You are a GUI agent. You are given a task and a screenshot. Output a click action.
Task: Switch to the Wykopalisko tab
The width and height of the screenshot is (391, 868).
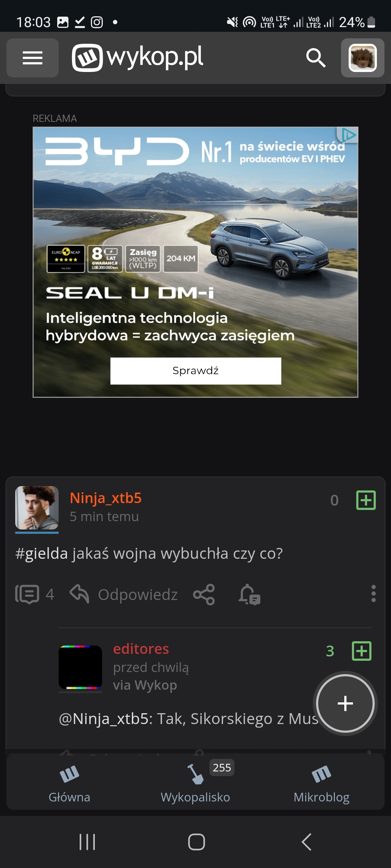195,783
